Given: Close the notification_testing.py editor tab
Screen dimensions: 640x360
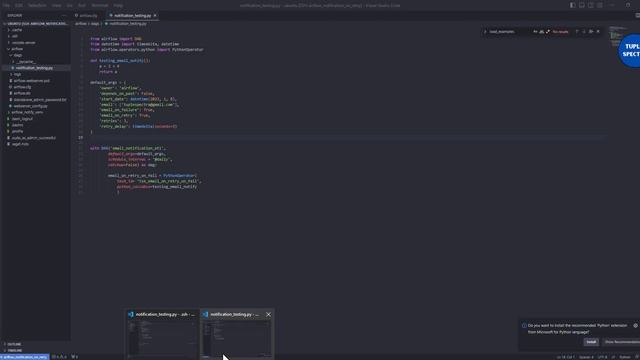Looking at the screenshot, I should [x=155, y=16].
